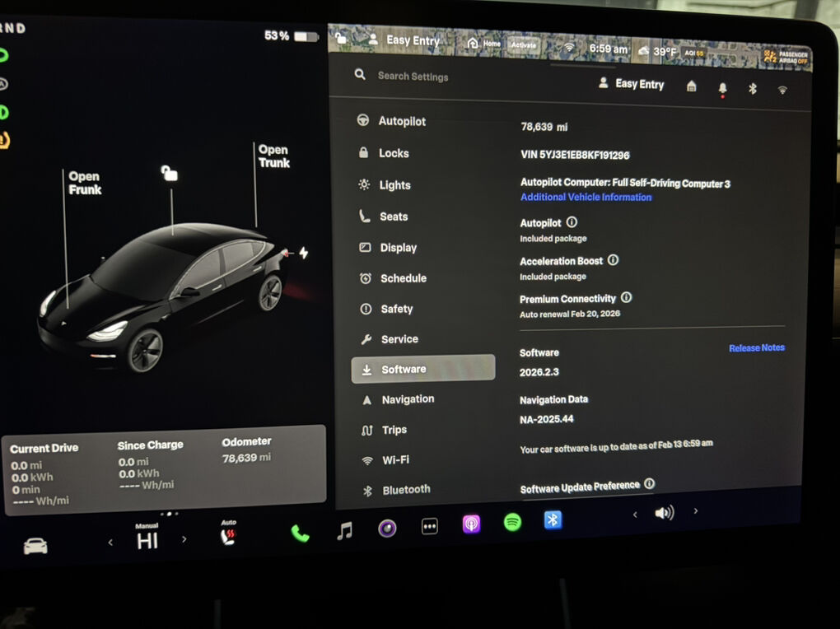The height and width of the screenshot is (629, 840).
Task: Open the notifications bell icon
Action: pos(722,88)
